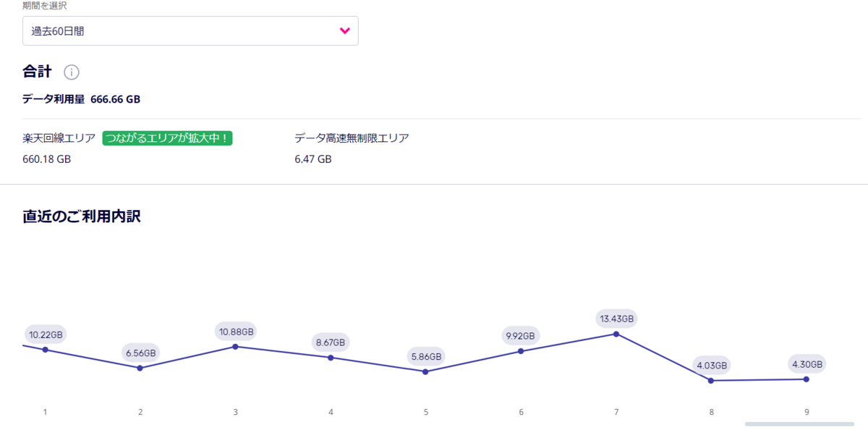Click the データ利用量 666.66 GB total
868x438 pixels.
(x=81, y=99)
